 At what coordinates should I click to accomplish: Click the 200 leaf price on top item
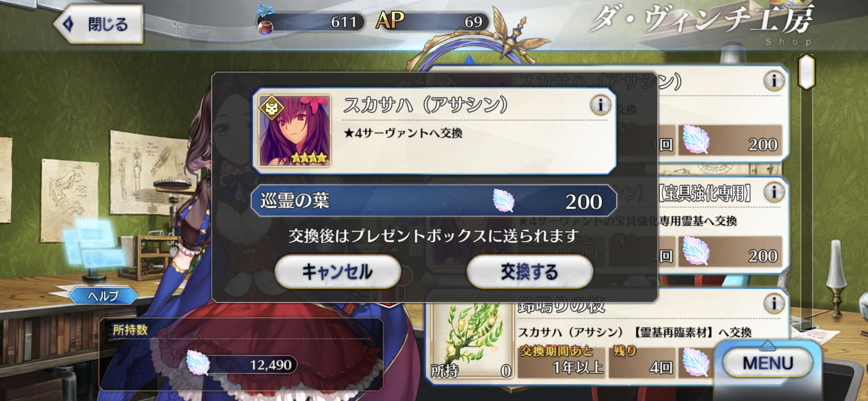coord(730,140)
